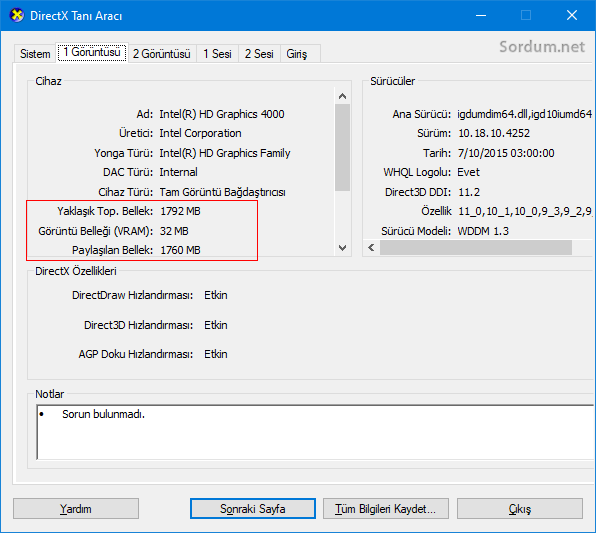
Task: Click the WDDM 1.3 driver model value
Action: 483,231
